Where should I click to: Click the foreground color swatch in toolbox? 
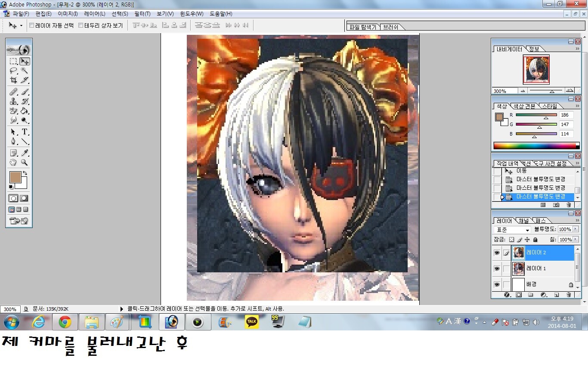tap(15, 177)
